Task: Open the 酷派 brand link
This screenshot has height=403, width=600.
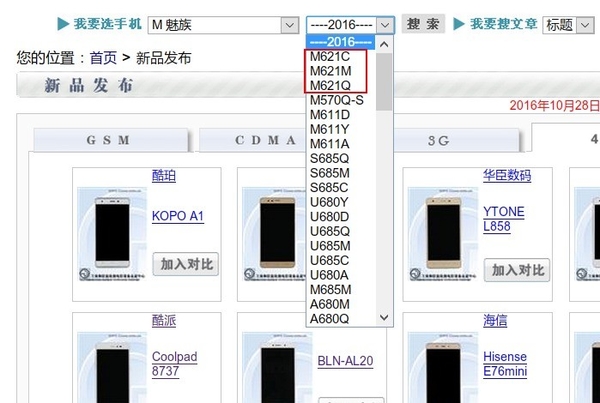Action: point(164,320)
